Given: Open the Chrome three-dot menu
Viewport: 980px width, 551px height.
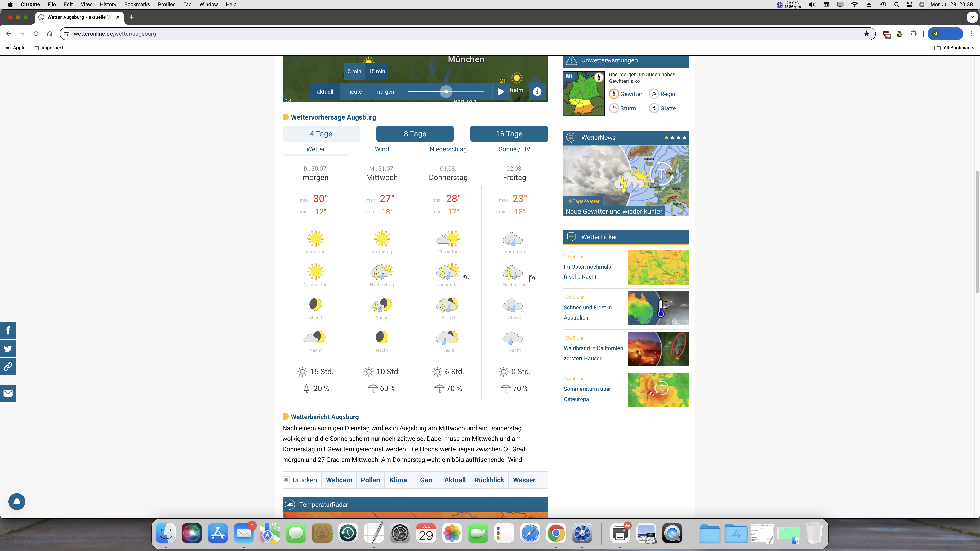Looking at the screenshot, I should click(972, 33).
